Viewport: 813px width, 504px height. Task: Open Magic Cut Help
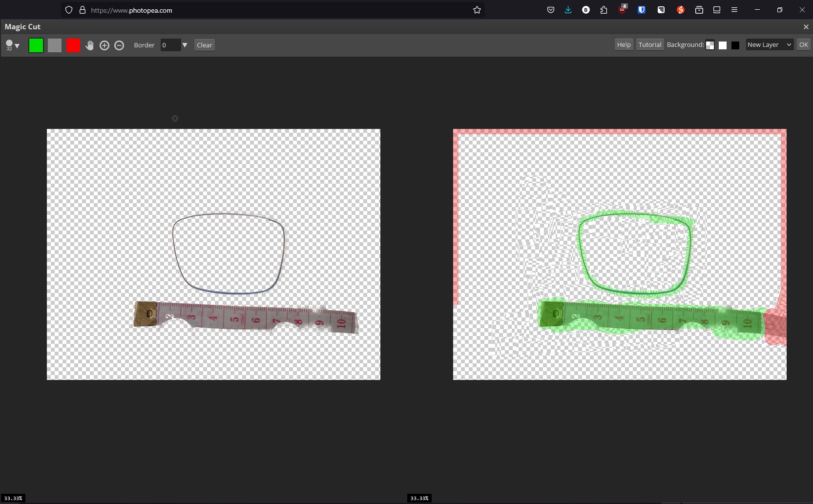coord(624,44)
